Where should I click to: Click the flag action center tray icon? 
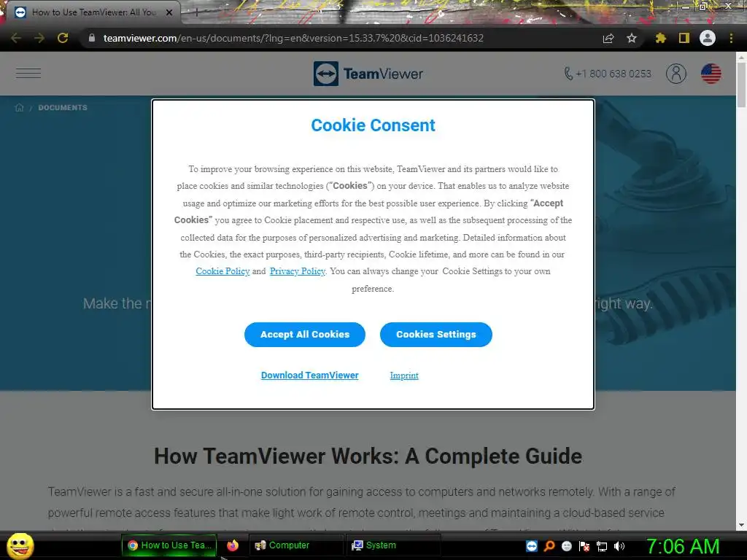[584, 546]
